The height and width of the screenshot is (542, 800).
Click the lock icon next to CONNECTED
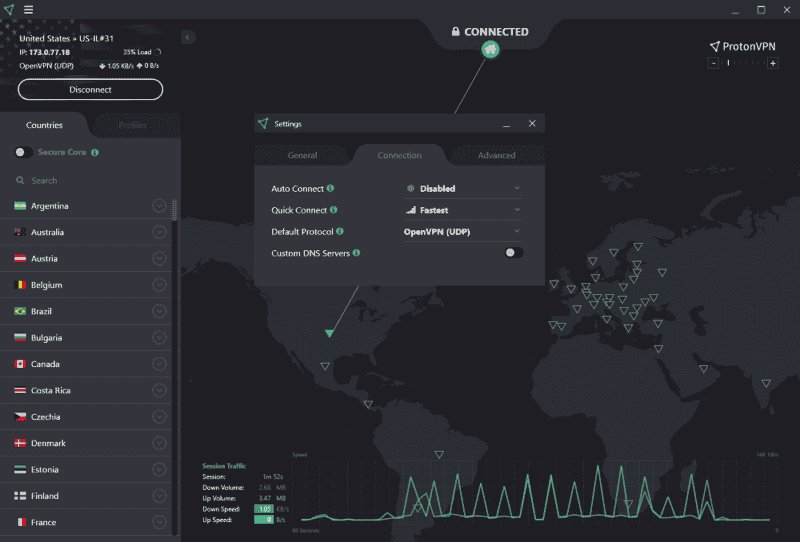[456, 32]
